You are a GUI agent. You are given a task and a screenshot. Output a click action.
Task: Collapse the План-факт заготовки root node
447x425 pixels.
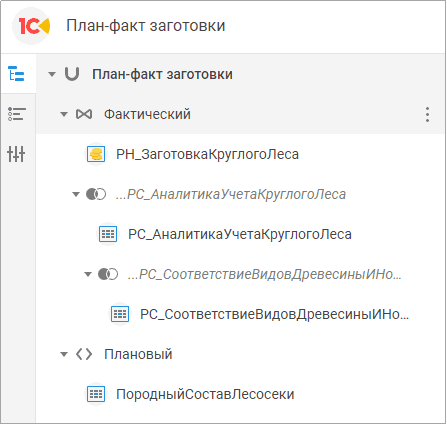click(52, 74)
